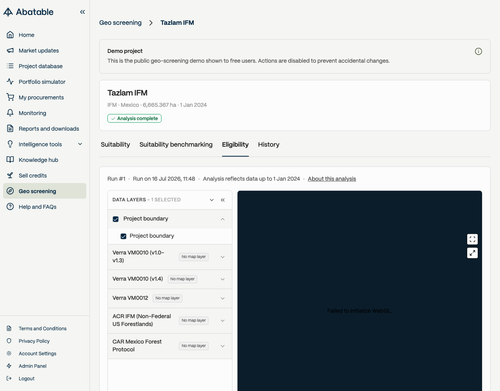Click the Tazlam IFM breadcrumb text
Viewport: 500px width, 391px height.
tap(177, 22)
